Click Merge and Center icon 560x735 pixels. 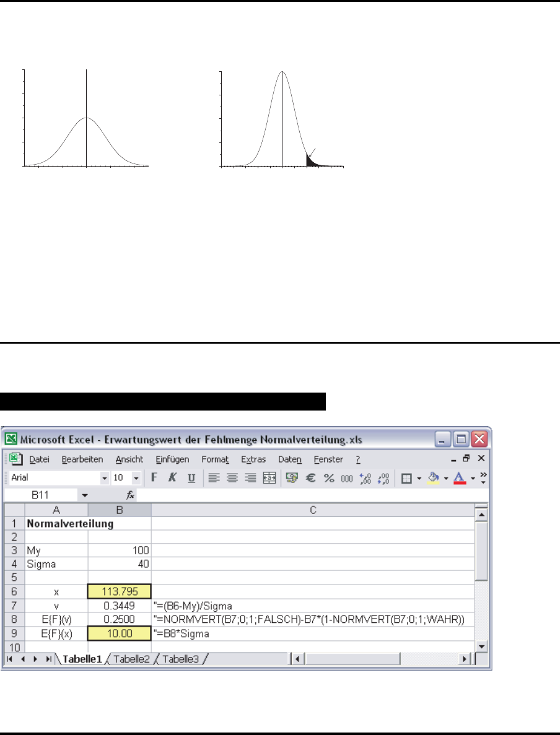click(x=269, y=478)
